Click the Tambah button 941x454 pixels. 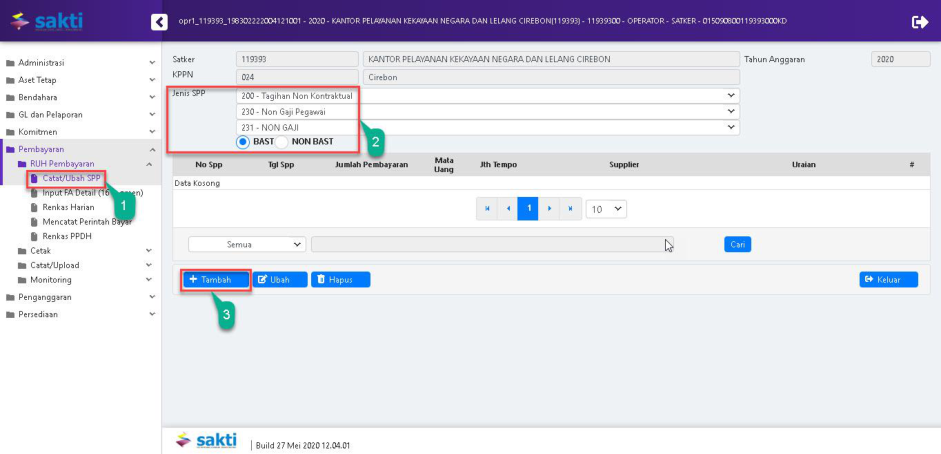pos(215,280)
